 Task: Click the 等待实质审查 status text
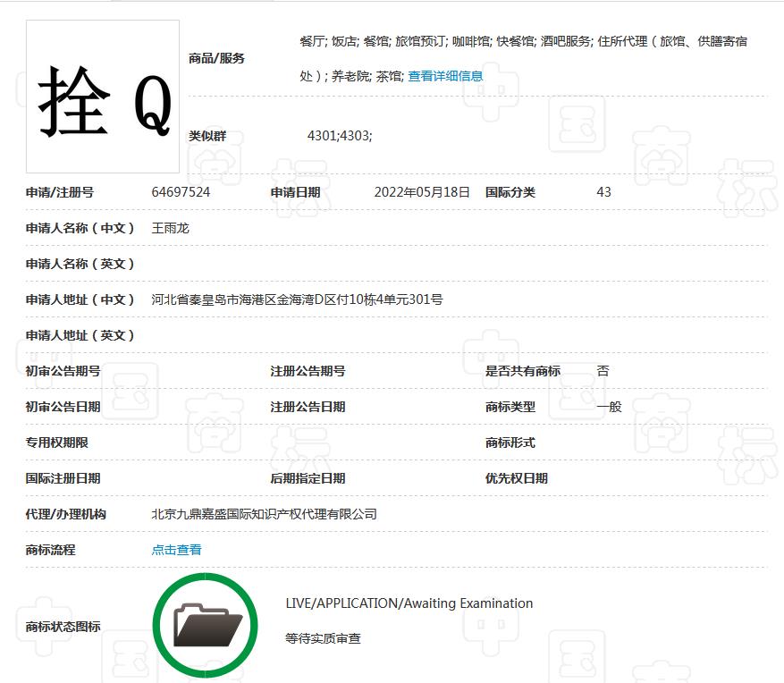click(323, 639)
